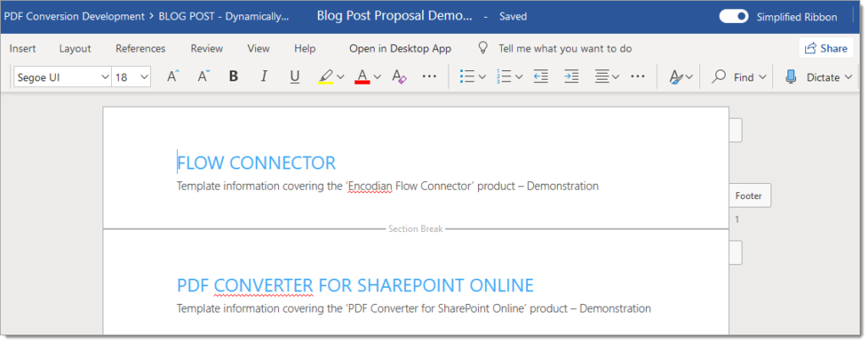Click Open in Desktop App

(x=400, y=48)
